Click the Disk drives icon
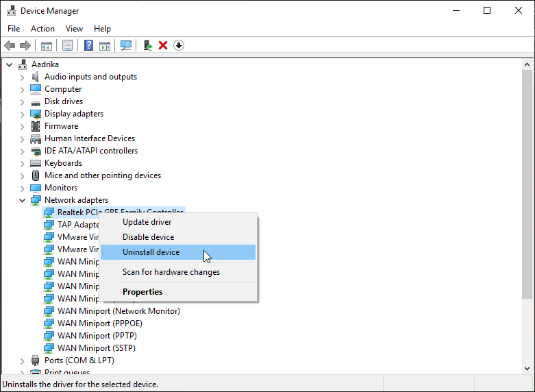Image resolution: width=535 pixels, height=392 pixels. tap(36, 102)
